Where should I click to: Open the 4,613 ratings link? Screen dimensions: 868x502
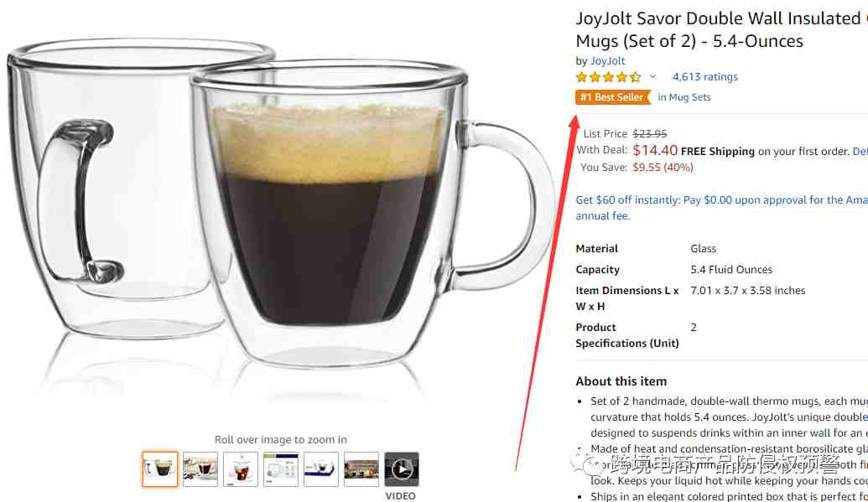click(704, 77)
